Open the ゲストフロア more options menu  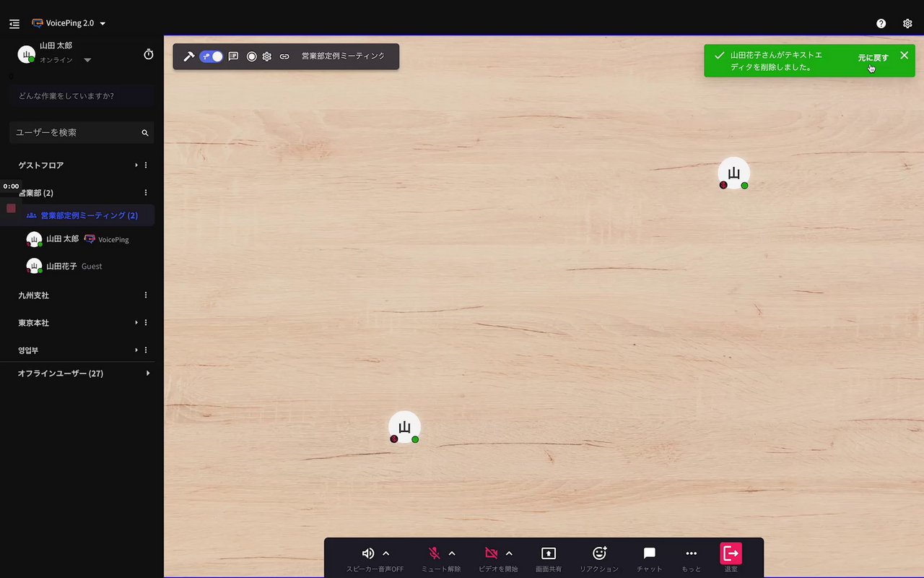click(146, 165)
